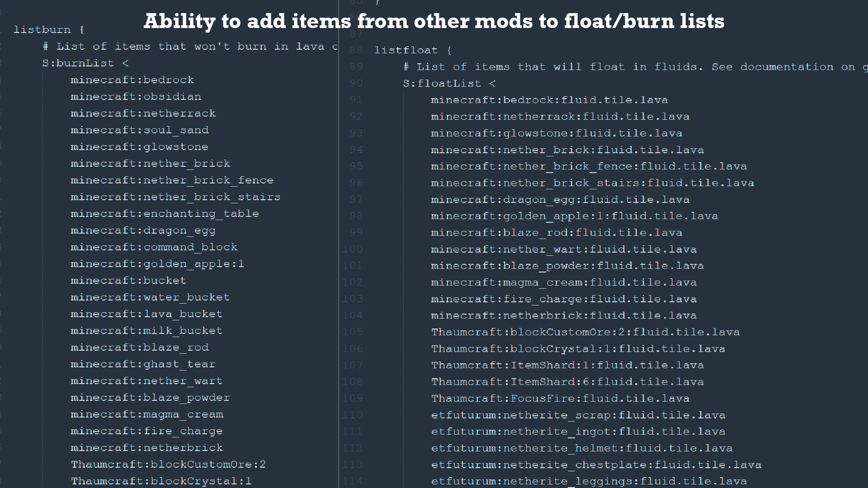Select line number 105 in the gutter
This screenshot has height=488, width=868.
(353, 332)
